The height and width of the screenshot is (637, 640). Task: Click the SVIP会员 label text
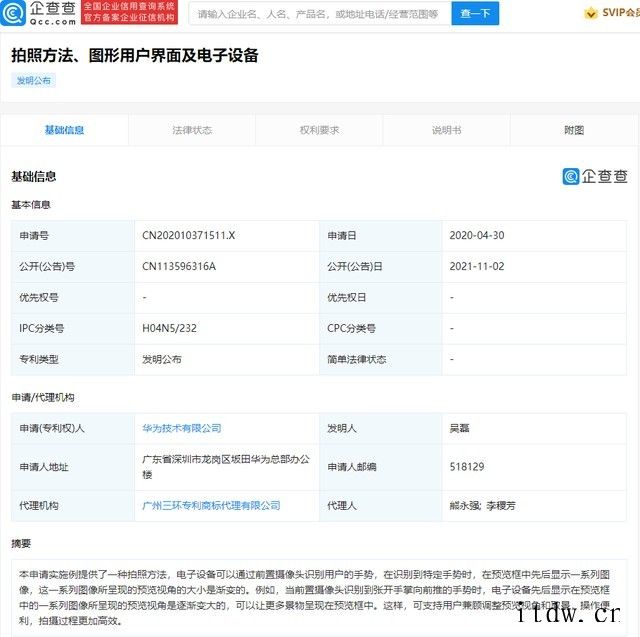620,13
